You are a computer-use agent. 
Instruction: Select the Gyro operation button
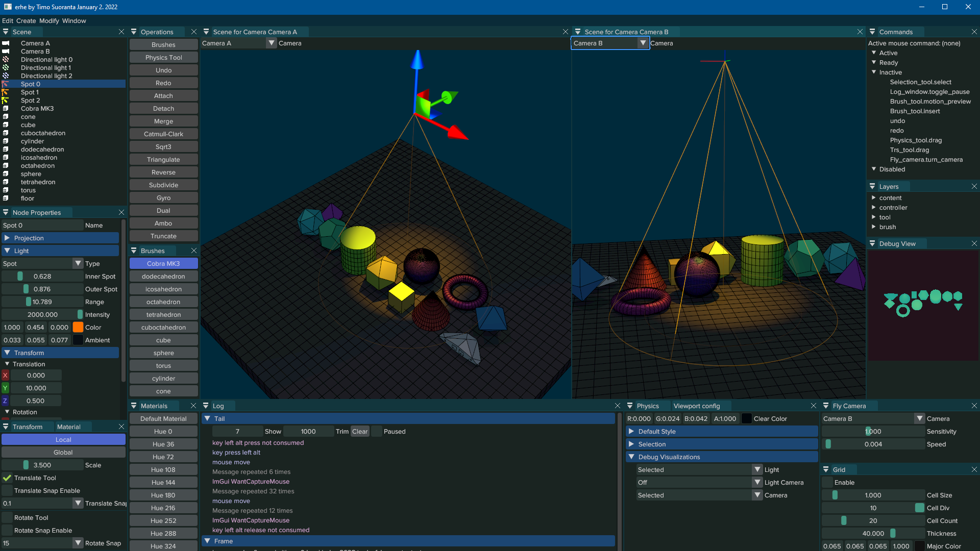tap(163, 197)
